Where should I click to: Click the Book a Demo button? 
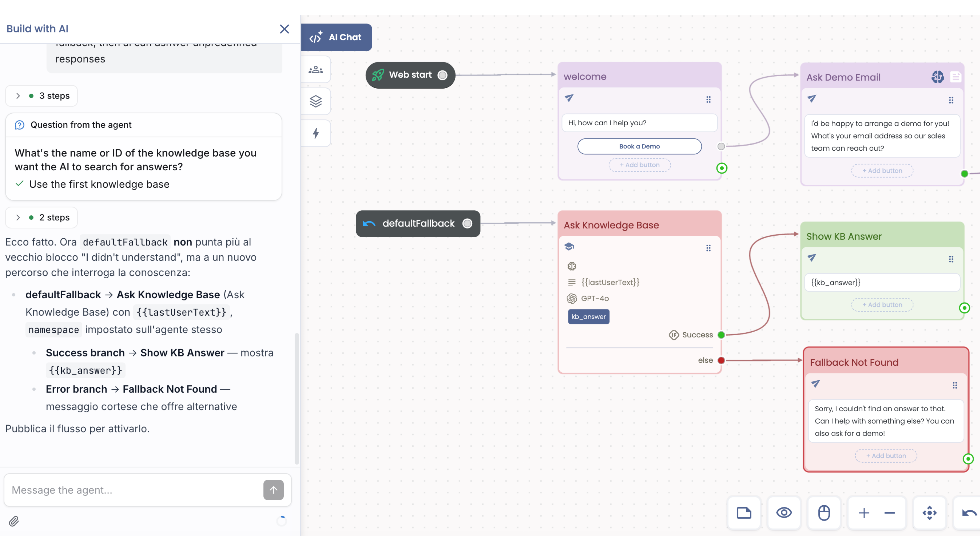[x=639, y=146]
